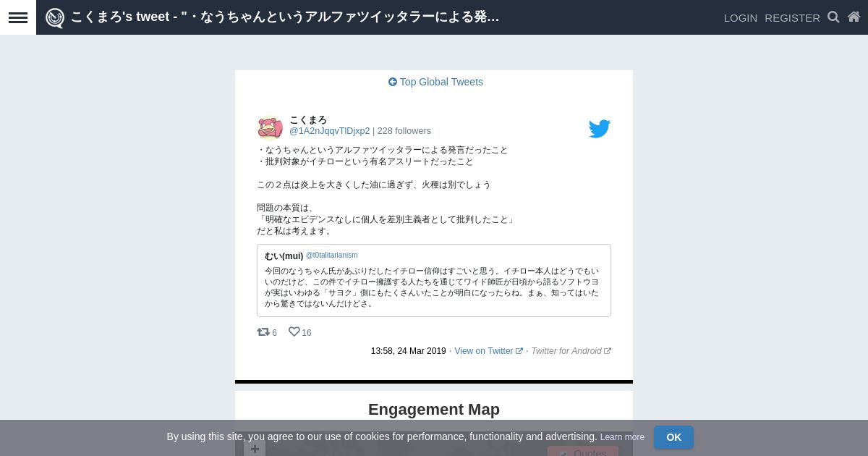The image size is (868, 456).
Task: Click REGISTER in the header
Action: tap(792, 17)
